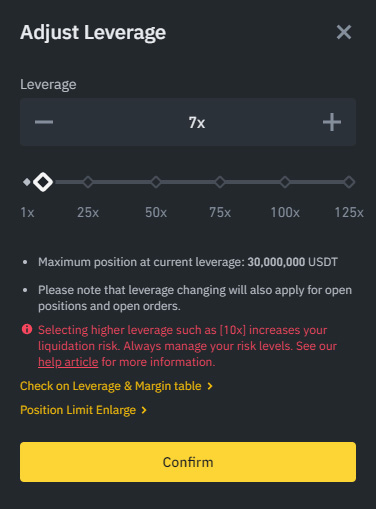Select the 1x marker on the slider
Screen dimensions: 376x509
coord(27,182)
